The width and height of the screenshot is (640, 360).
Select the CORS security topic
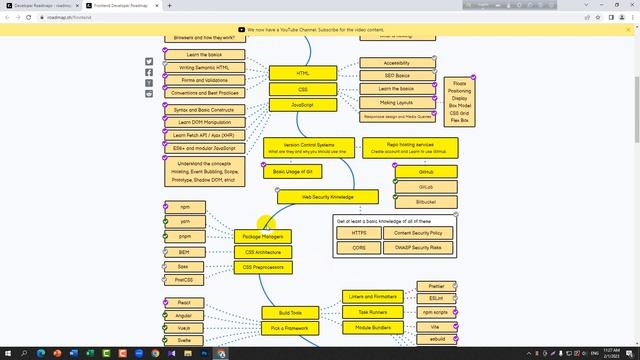(359, 248)
